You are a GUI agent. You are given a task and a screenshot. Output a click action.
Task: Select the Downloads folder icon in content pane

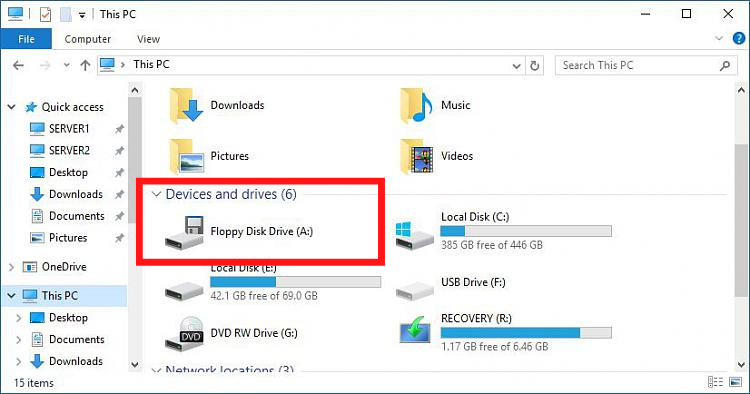(186, 105)
